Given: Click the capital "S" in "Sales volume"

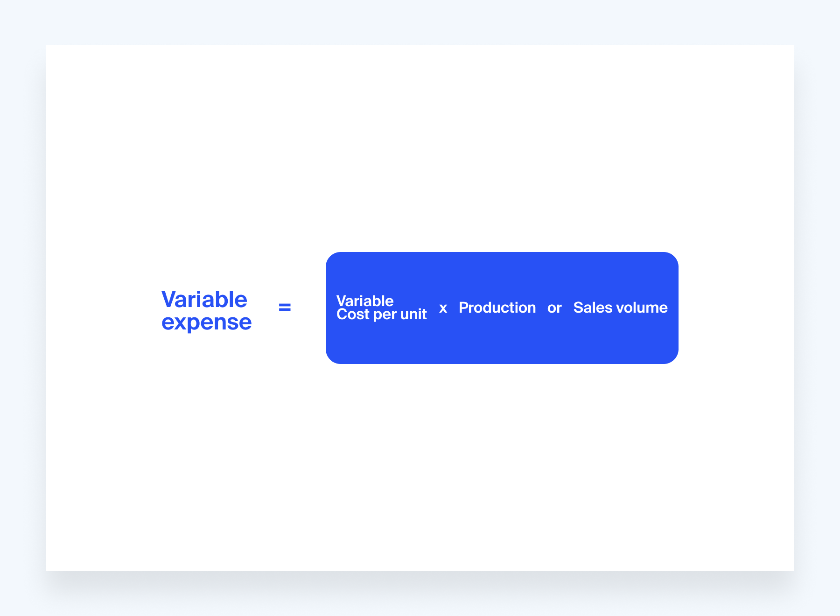Looking at the screenshot, I should coord(578,308).
